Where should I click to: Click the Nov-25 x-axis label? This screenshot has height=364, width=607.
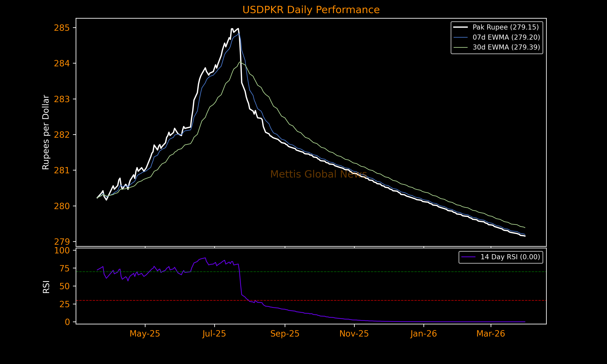point(354,334)
